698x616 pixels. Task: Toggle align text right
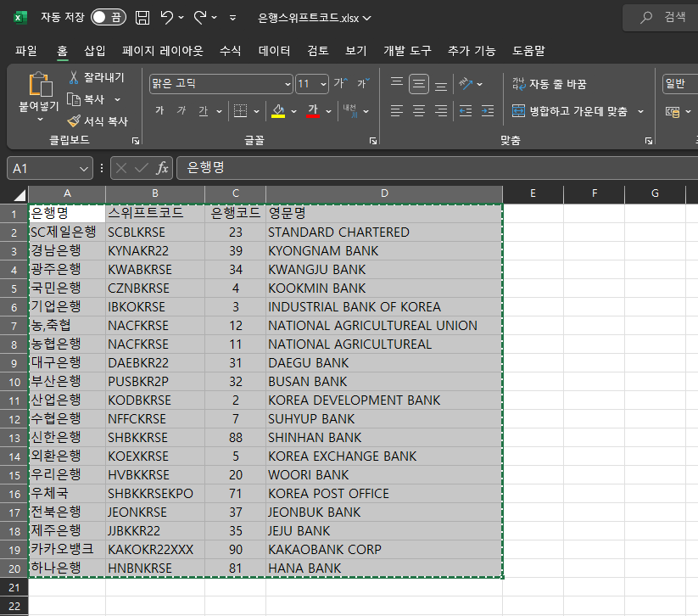click(x=441, y=111)
